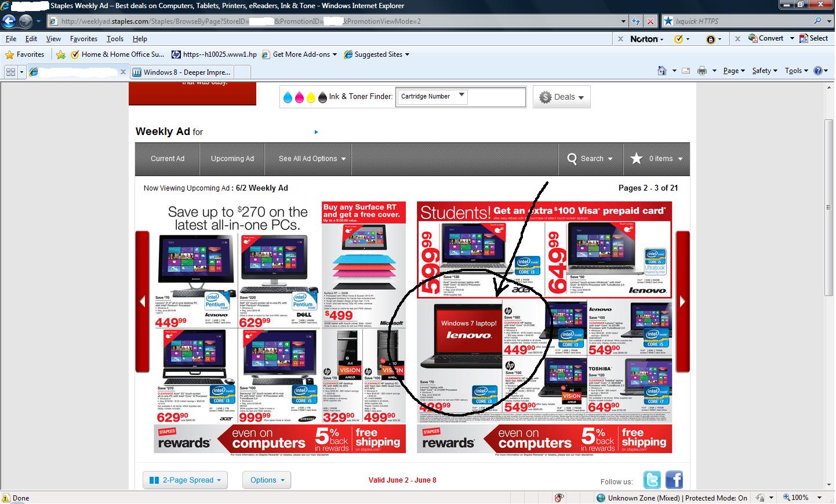Viewport: 836px width, 504px height.
Task: Open the Surface RT $499 ad item
Action: click(x=364, y=265)
